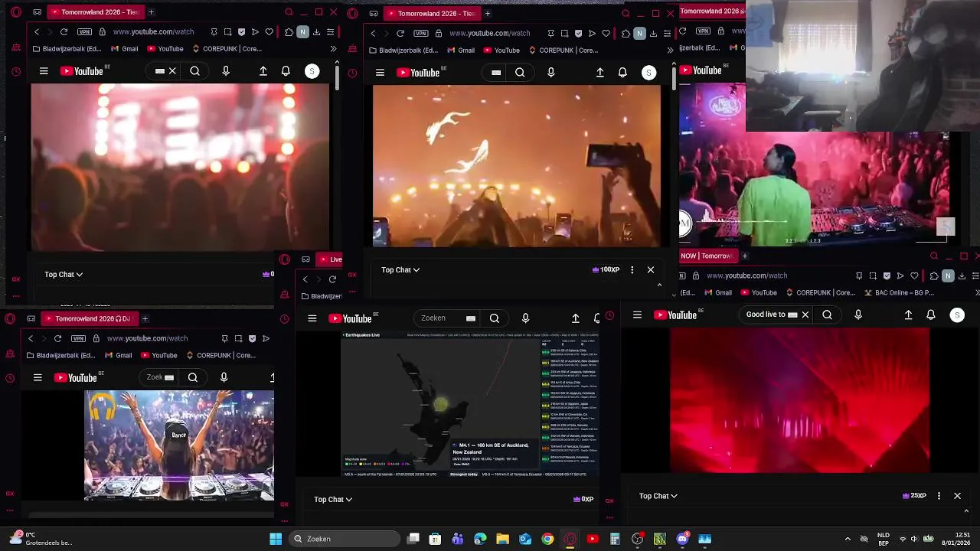
Task: Open Downloads icon in top-left window
Action: pos(316,32)
